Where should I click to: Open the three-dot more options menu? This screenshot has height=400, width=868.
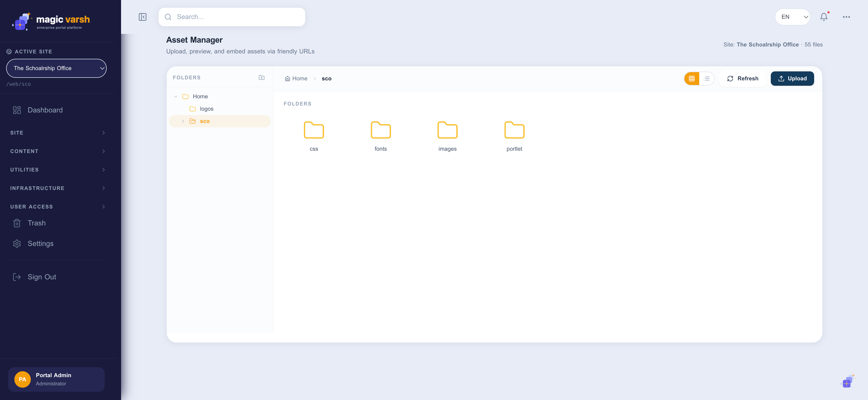tap(846, 17)
